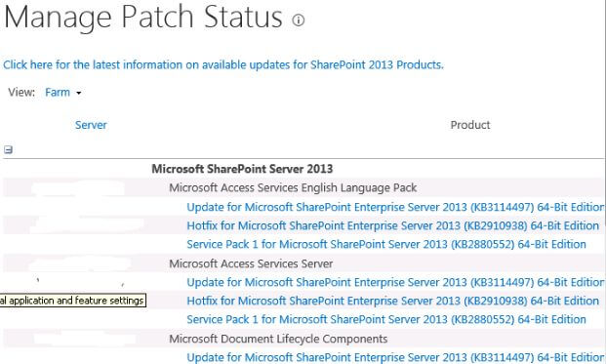
Task: Open KB3114497 update under Document Lifecycle Components
Action: [x=395, y=357]
